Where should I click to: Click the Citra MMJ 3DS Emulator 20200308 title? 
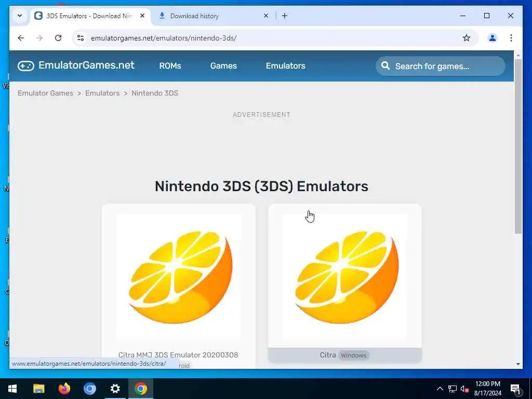click(178, 355)
